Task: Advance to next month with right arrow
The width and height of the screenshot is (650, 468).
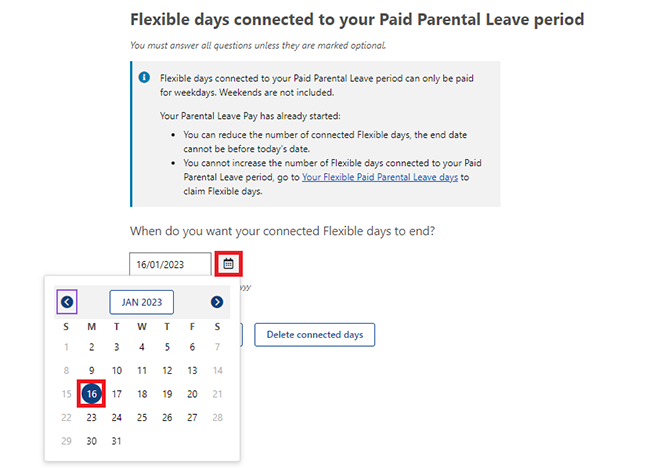Action: point(217,302)
